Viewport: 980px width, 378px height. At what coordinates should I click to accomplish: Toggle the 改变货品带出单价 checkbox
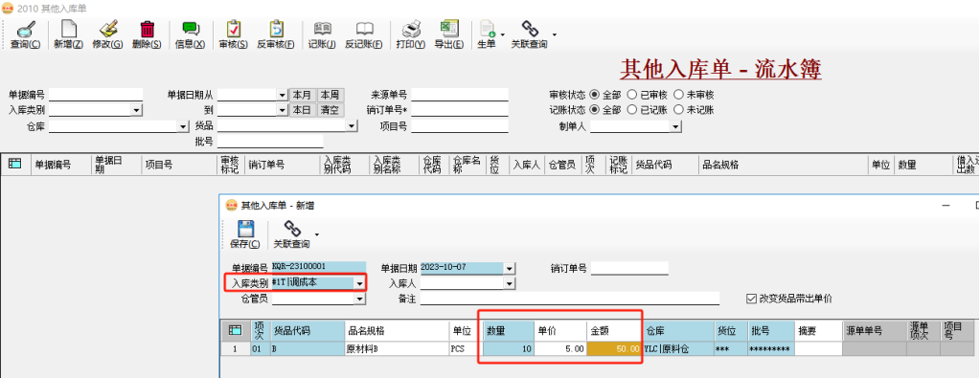(x=751, y=299)
